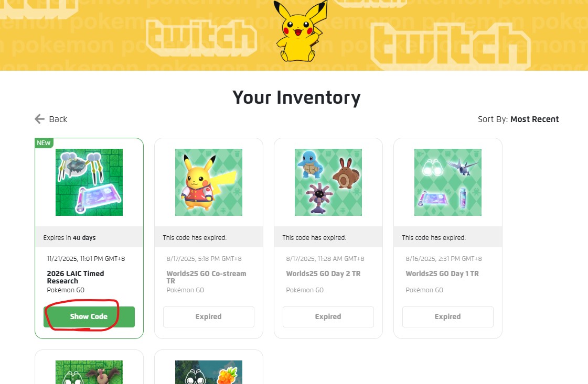This screenshot has height=384, width=588.
Task: Click the Show Code button
Action: [x=89, y=316]
